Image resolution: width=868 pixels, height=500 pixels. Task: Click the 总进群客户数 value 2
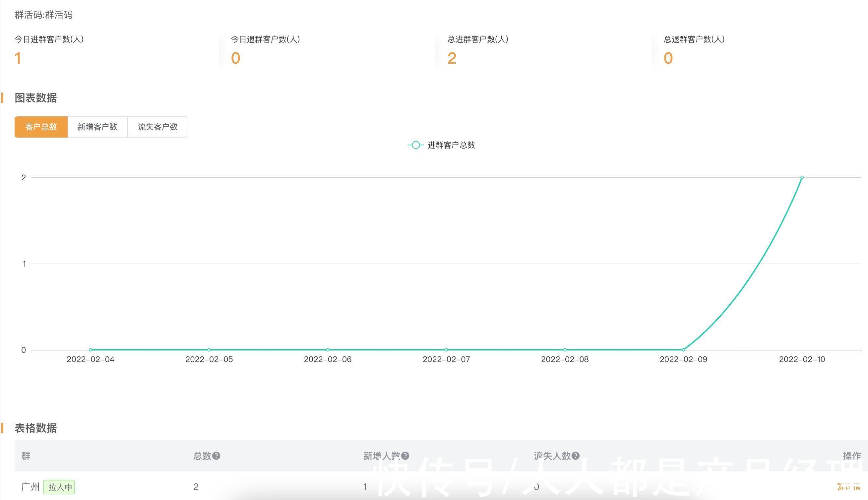(452, 58)
